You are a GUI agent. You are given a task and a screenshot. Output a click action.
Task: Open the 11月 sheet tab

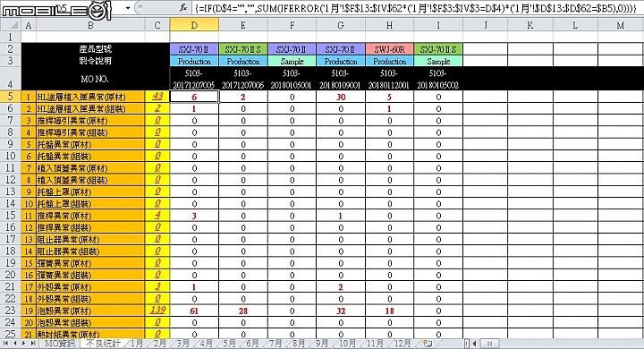coord(375,344)
